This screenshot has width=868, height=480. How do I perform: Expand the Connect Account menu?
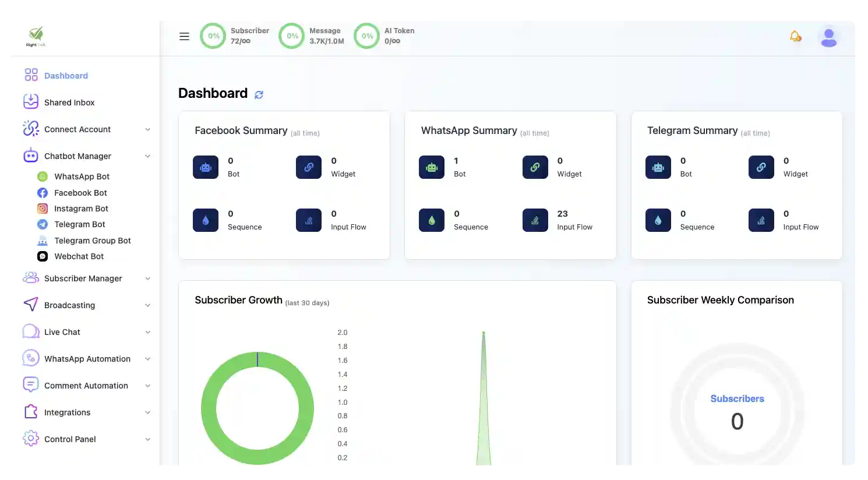pyautogui.click(x=76, y=129)
